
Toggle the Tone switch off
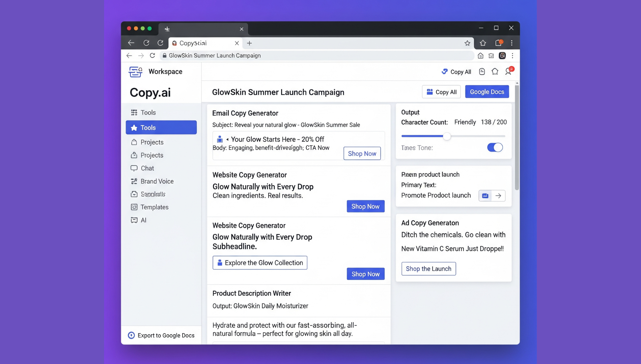pyautogui.click(x=495, y=147)
